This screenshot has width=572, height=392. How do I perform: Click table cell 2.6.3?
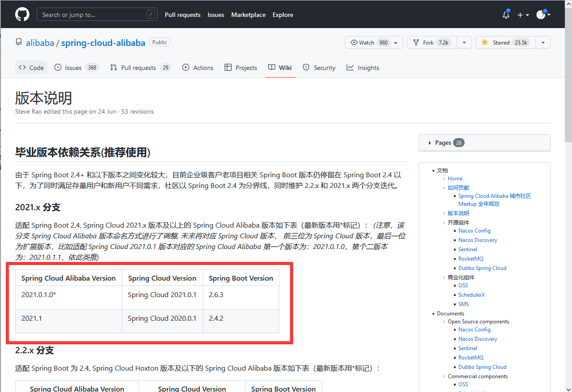tap(241, 298)
